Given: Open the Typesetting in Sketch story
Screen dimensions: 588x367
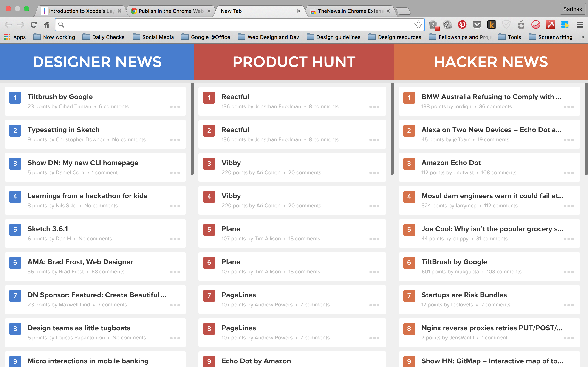Looking at the screenshot, I should 63,130.
